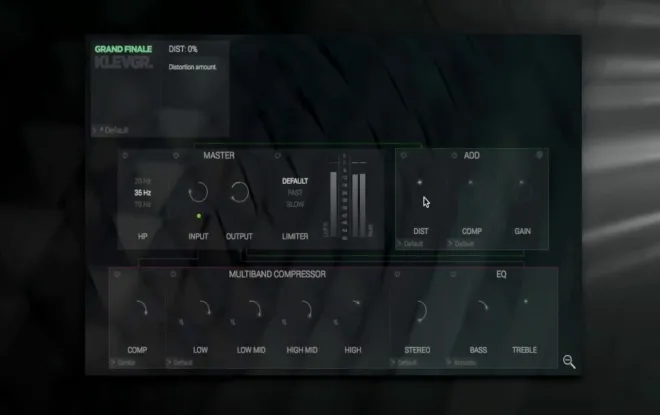
Task: Click the TREBLE knob in EQ
Action: pos(525,311)
